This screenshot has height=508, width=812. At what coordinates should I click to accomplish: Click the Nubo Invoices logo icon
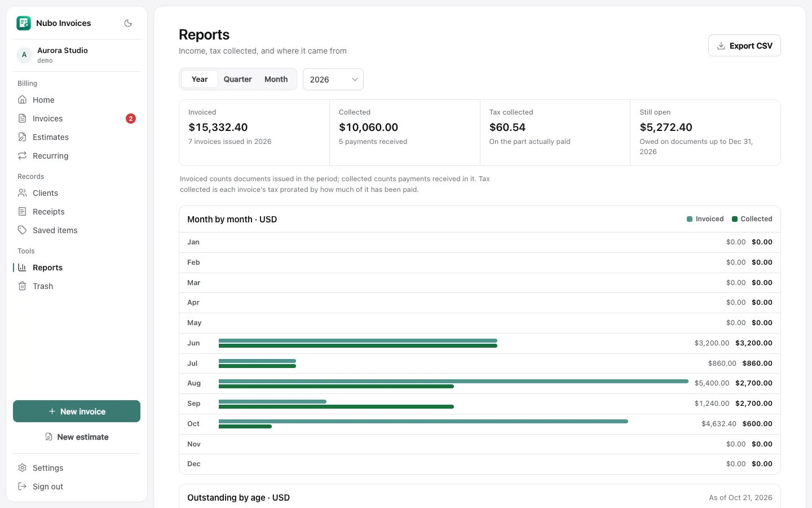pyautogui.click(x=24, y=23)
